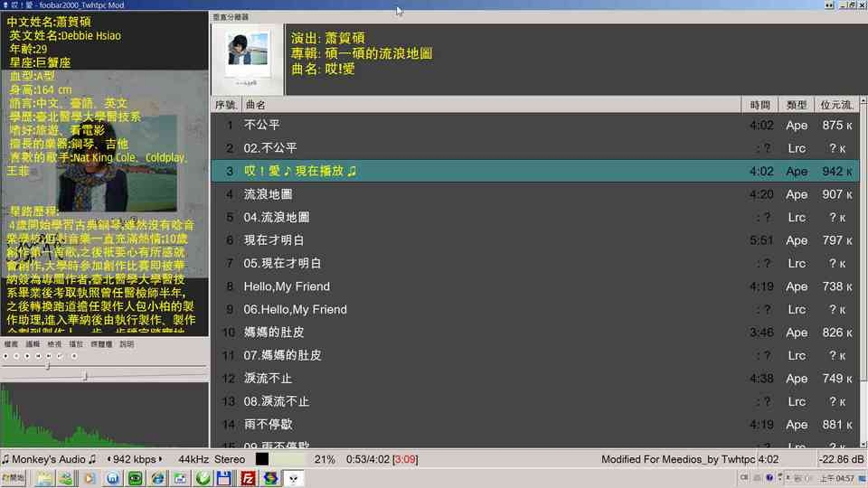Screen dimensions: 868x488
Task: Open the 檔案 menu
Action: coord(11,344)
